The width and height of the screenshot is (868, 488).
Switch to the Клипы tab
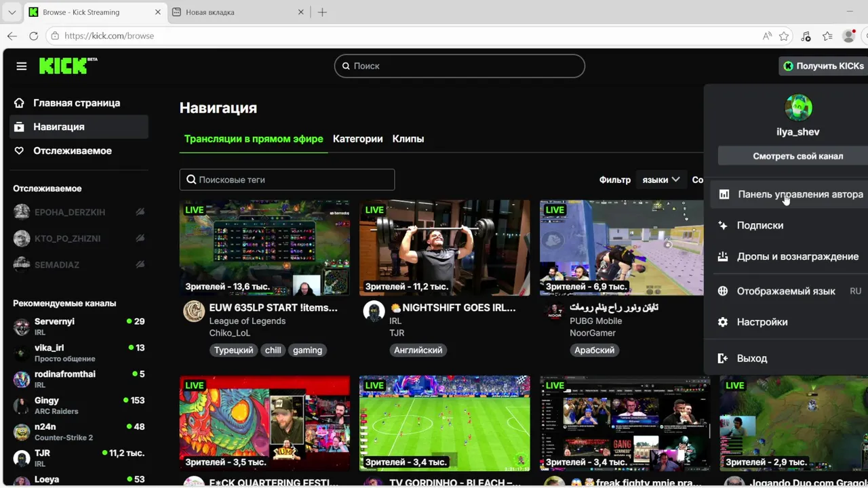tap(408, 138)
